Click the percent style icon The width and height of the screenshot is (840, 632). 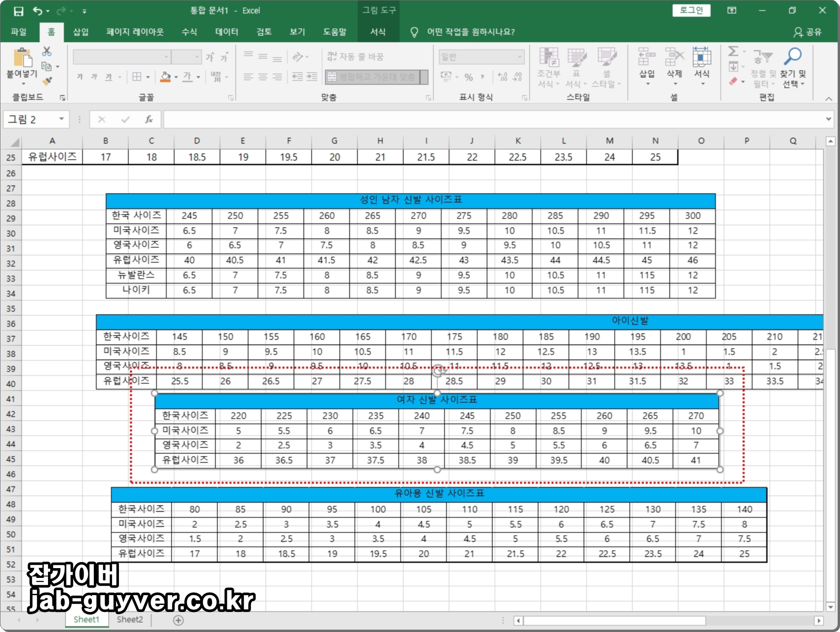tap(469, 76)
